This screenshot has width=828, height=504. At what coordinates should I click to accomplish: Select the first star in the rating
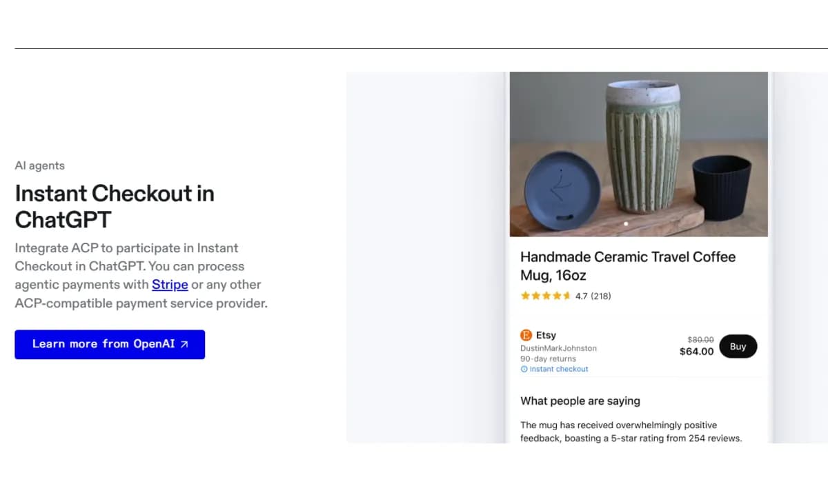pyautogui.click(x=525, y=295)
